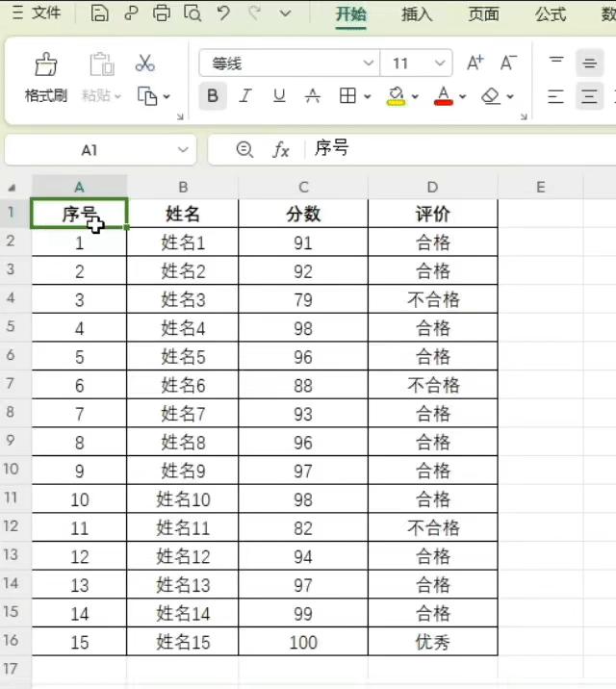Image resolution: width=616 pixels, height=689 pixels.
Task: Switch to the 页面 tab
Action: click(x=483, y=14)
